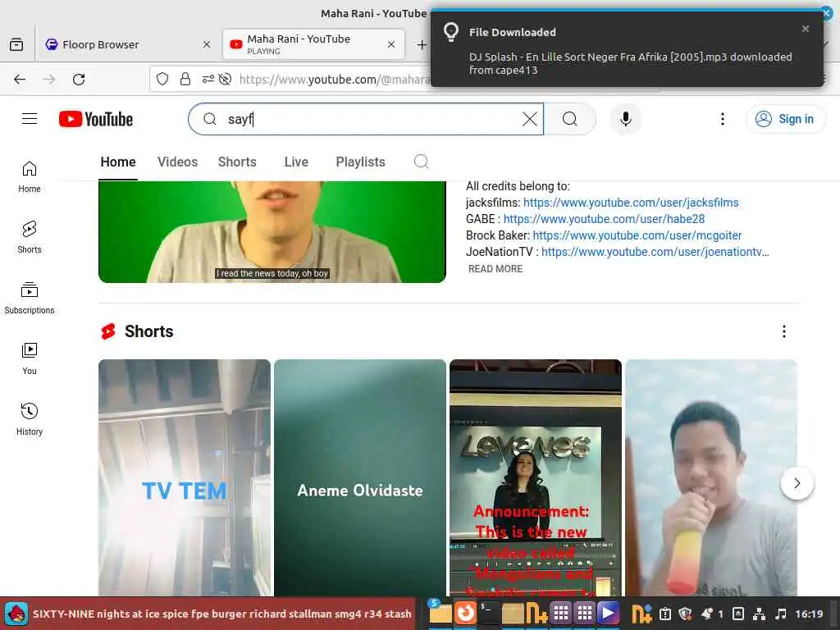Open the notifications bell tray icon

tap(707, 614)
